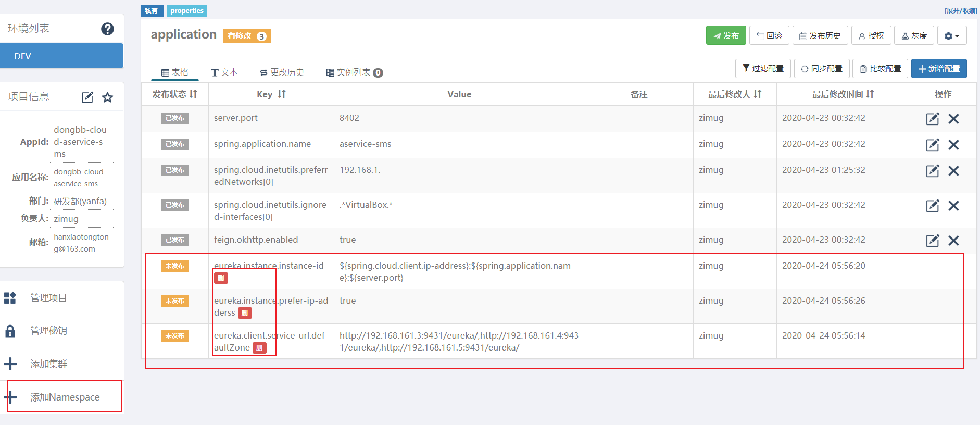Star this project as favorite
Screen dimensions: 980x425
click(108, 97)
